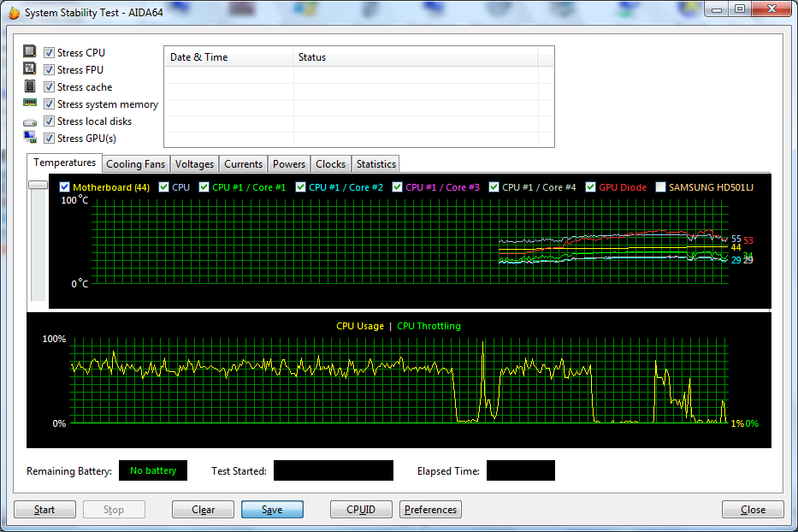Open the CPUID panel button
The height and width of the screenshot is (532, 798).
(x=361, y=510)
